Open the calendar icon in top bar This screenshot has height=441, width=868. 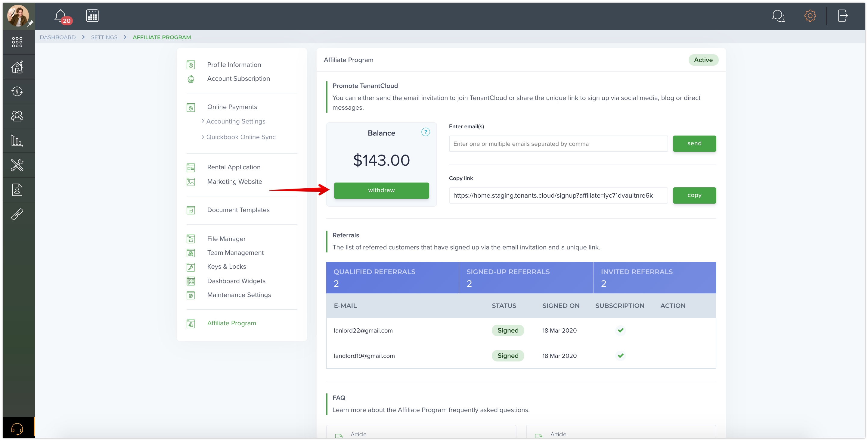click(92, 16)
